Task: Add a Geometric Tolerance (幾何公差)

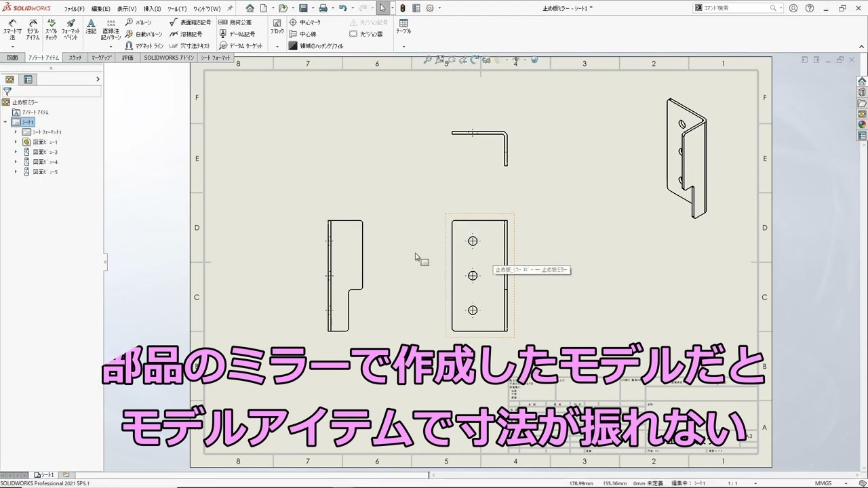Action: (235, 22)
